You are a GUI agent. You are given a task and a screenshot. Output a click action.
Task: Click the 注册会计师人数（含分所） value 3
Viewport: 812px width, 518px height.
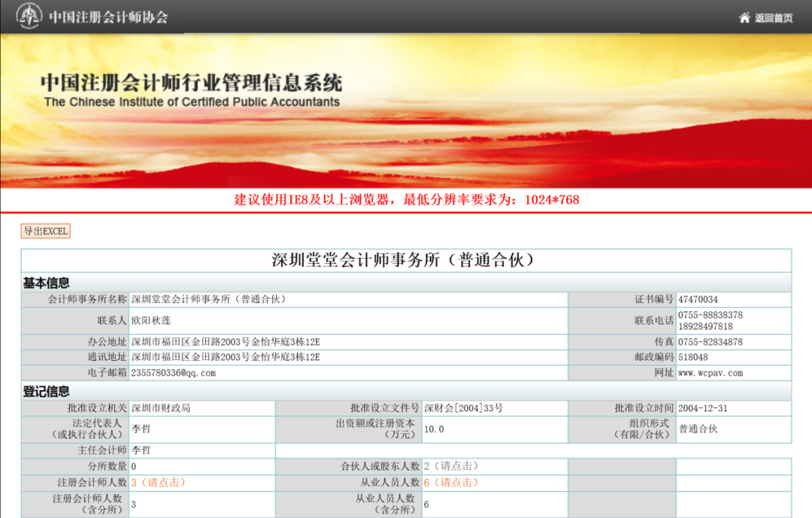click(134, 504)
